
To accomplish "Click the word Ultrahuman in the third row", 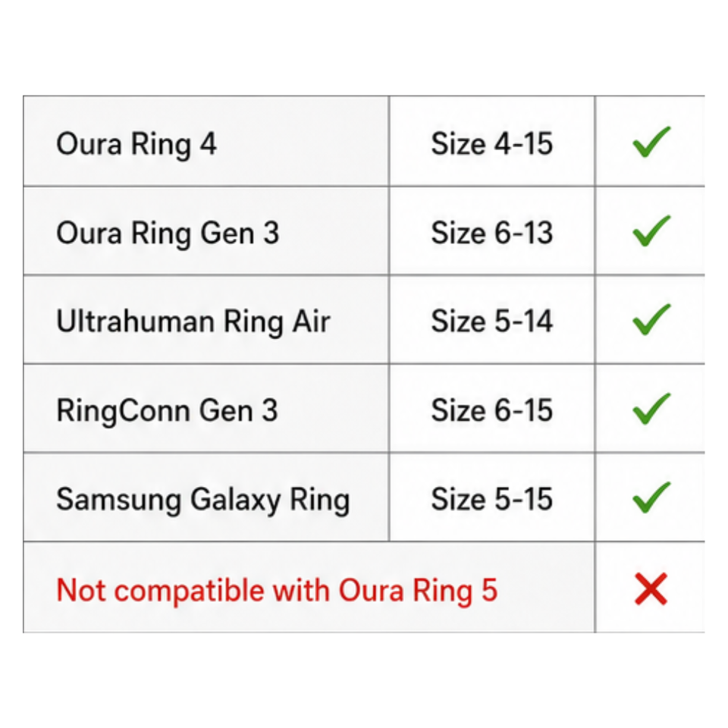I will point(136,321).
